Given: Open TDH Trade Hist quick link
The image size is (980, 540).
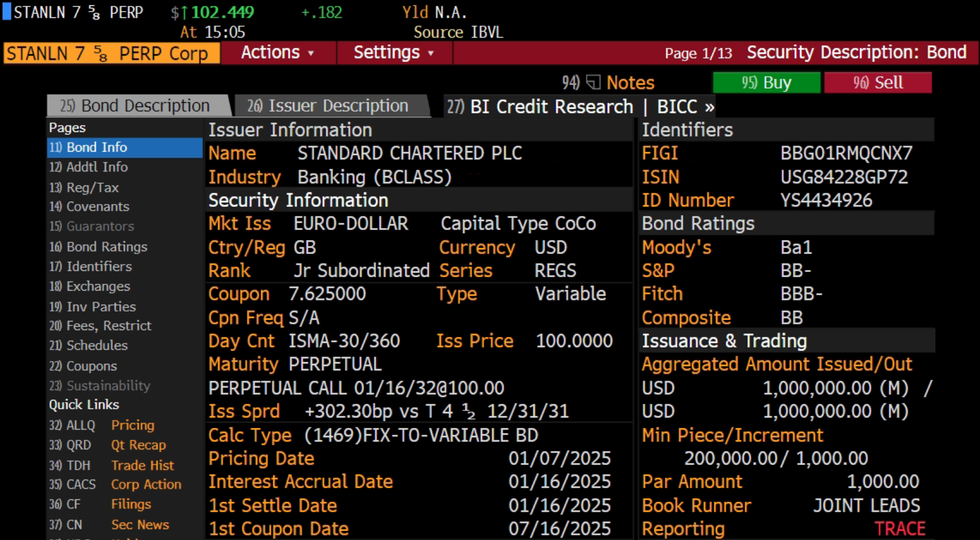Looking at the screenshot, I should 112,465.
